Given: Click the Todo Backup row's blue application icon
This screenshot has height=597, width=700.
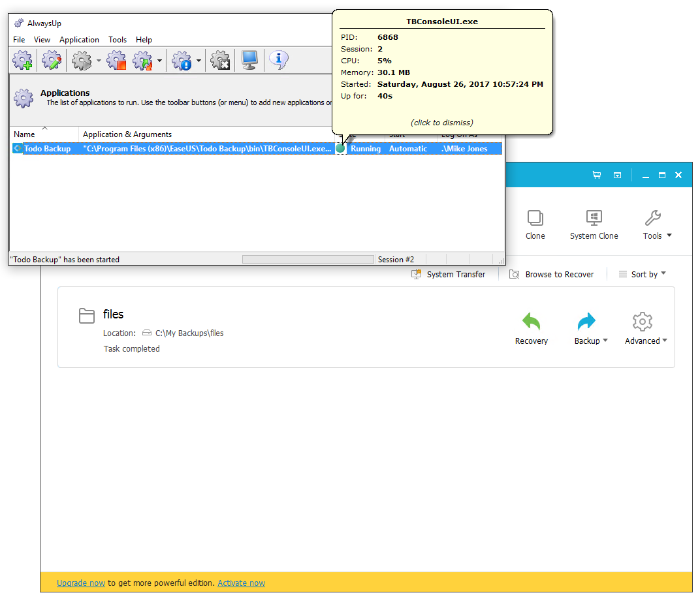Looking at the screenshot, I should tap(18, 148).
